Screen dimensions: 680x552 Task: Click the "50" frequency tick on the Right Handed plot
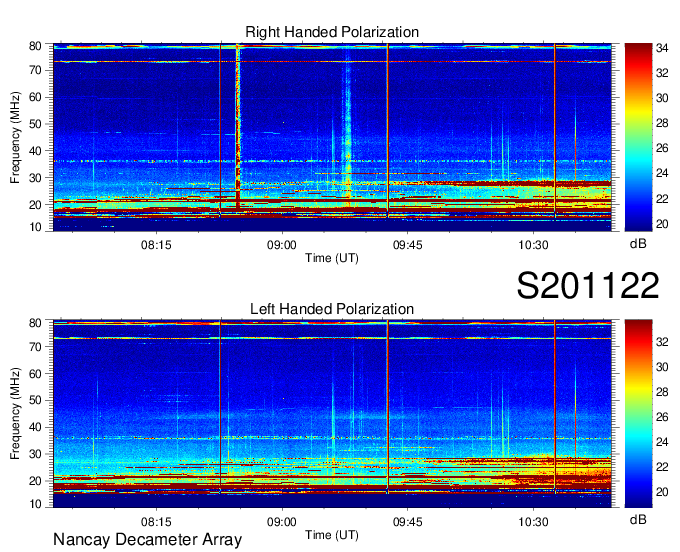pos(35,124)
